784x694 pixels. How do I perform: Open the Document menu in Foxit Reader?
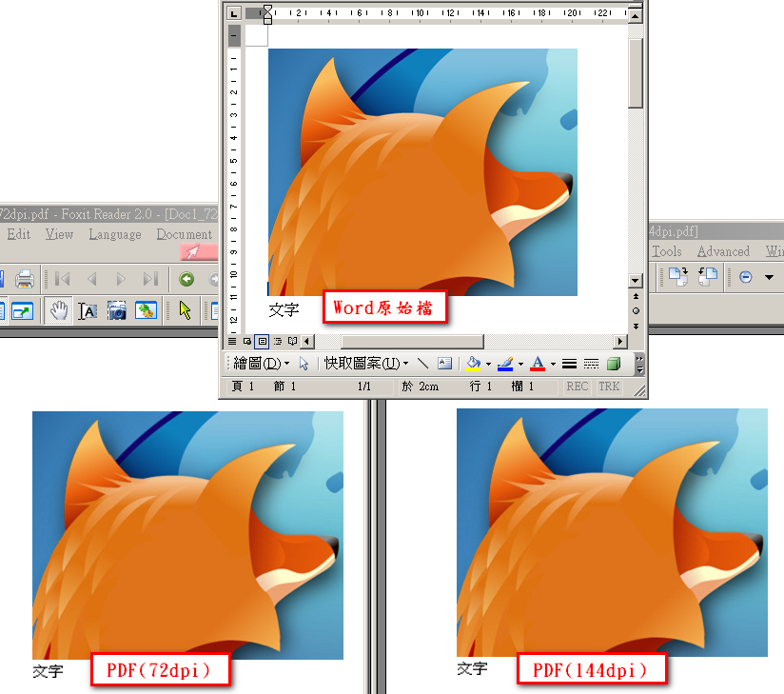(184, 234)
